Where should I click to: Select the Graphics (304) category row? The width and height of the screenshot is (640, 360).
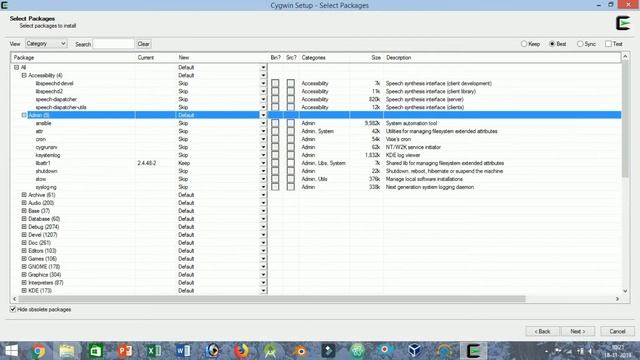(316, 275)
